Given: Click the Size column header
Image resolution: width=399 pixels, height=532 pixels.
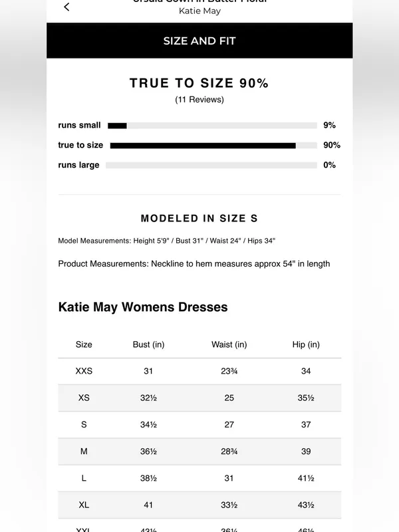Looking at the screenshot, I should coord(84,344).
